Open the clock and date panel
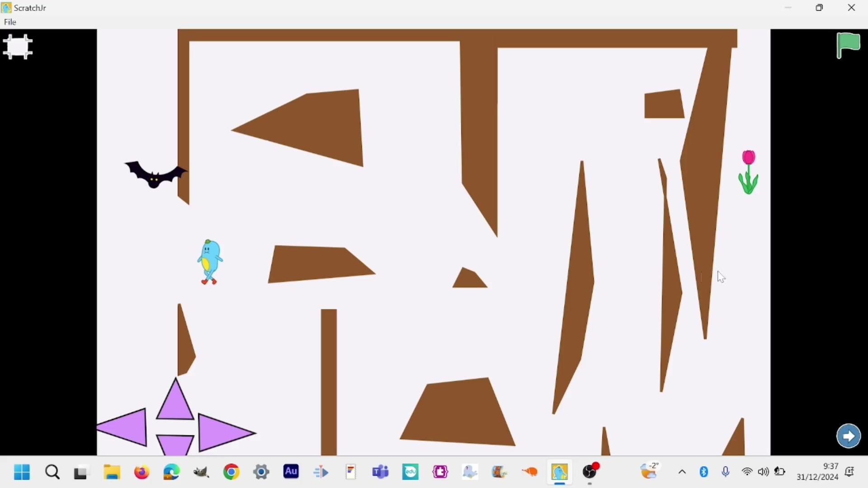This screenshot has height=488, width=868. click(x=817, y=472)
